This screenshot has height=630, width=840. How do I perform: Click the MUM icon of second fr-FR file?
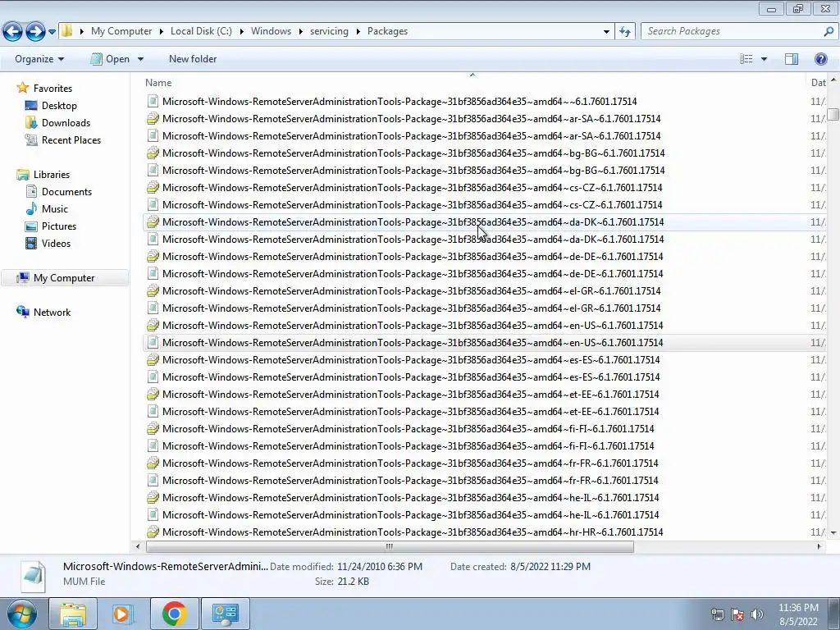tap(153, 481)
